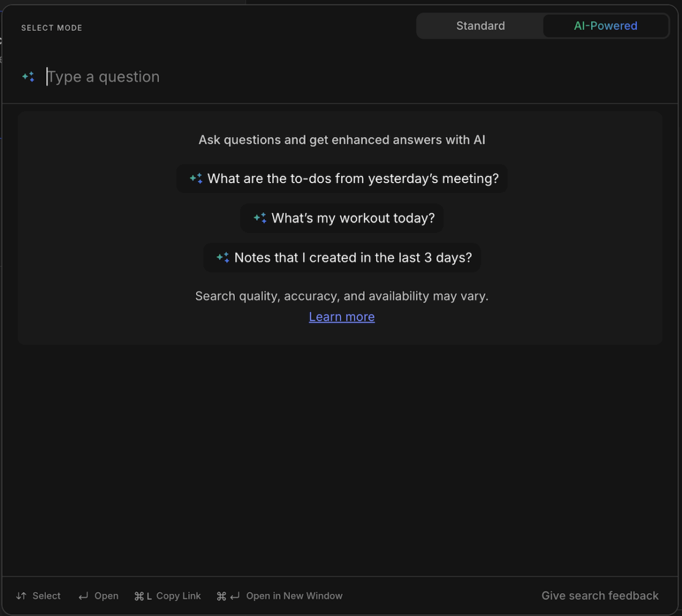Viewport: 682px width, 616px height.
Task: Select the AI-Powered mode option
Action: click(605, 26)
